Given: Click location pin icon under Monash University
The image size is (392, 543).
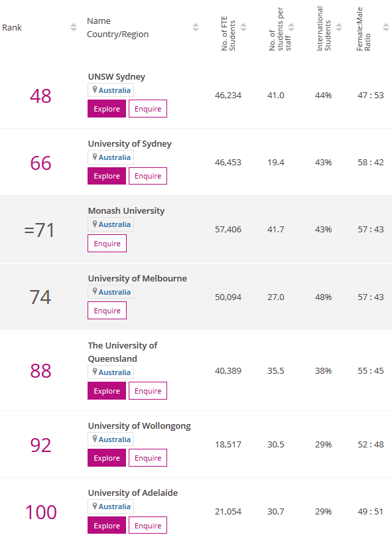Looking at the screenshot, I should [94, 224].
